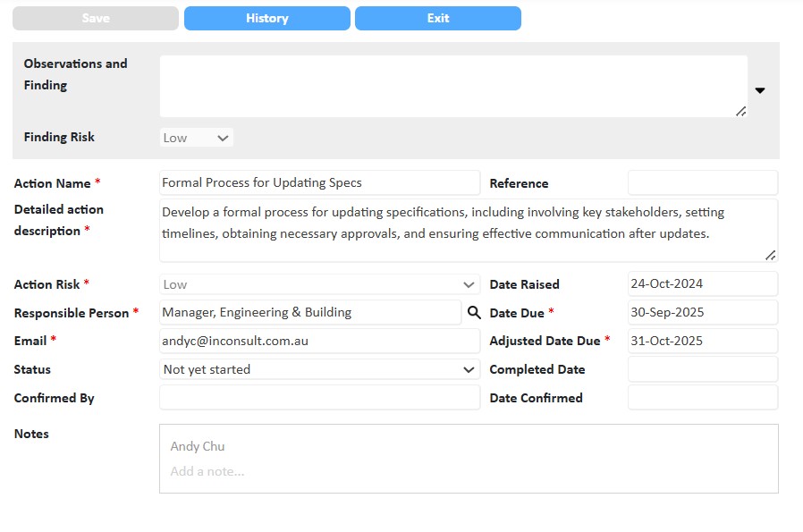Viewport: 803px width, 532px height.
Task: Click the Adjusted Date Due field
Action: click(x=702, y=341)
